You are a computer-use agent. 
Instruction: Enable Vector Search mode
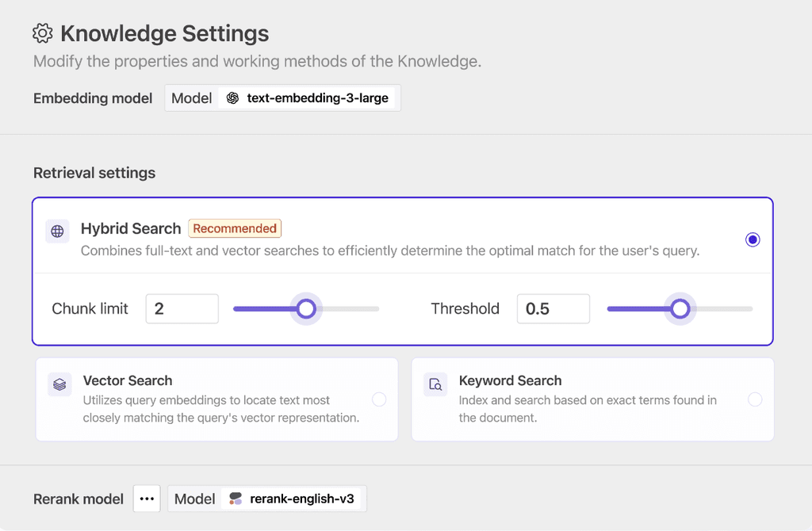[379, 399]
